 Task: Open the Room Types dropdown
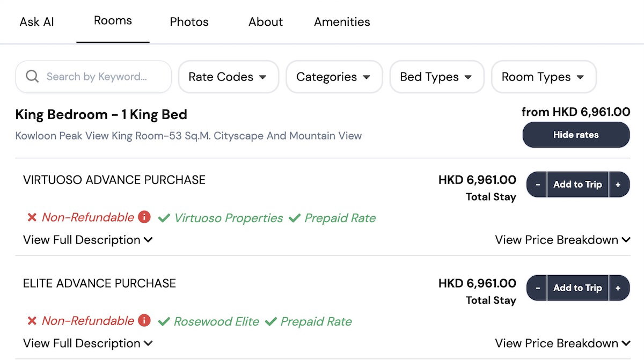(543, 77)
